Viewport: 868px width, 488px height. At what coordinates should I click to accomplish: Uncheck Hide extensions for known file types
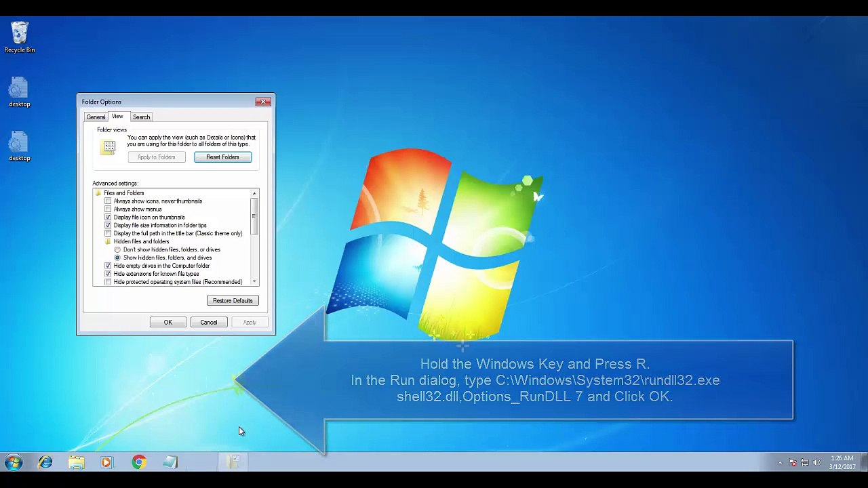(108, 274)
